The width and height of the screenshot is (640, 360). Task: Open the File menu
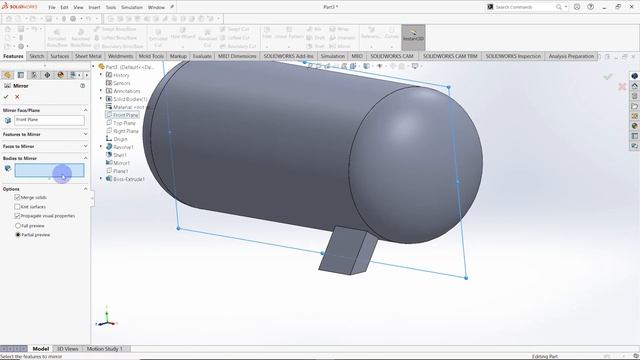click(x=51, y=7)
